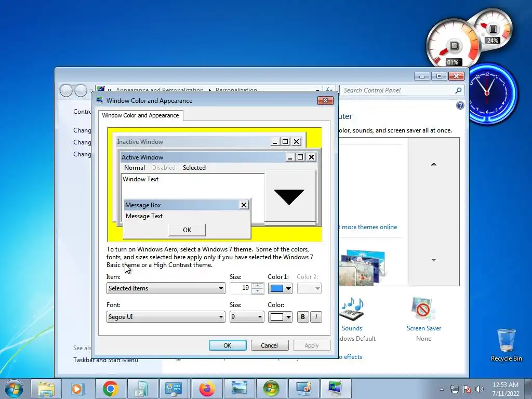
Task: Click Window Text area in preview
Action: tap(140, 179)
